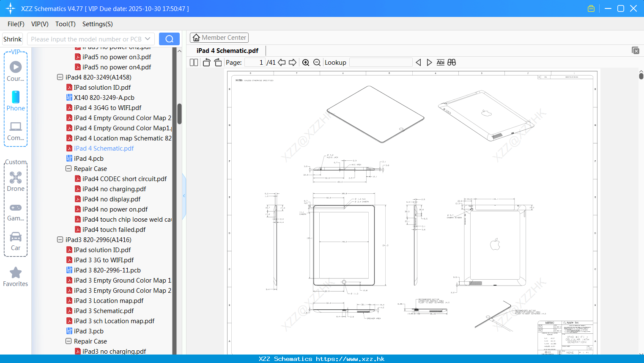Click the XZZ logo in title bar
The image size is (644, 363).
pyautogui.click(x=11, y=8)
